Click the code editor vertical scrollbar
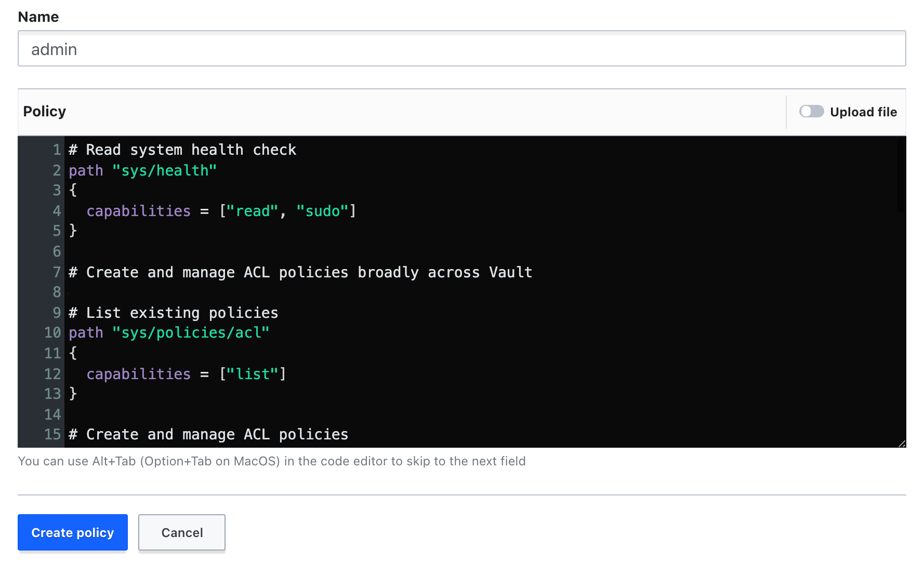This screenshot has height=563, width=924. click(901, 177)
